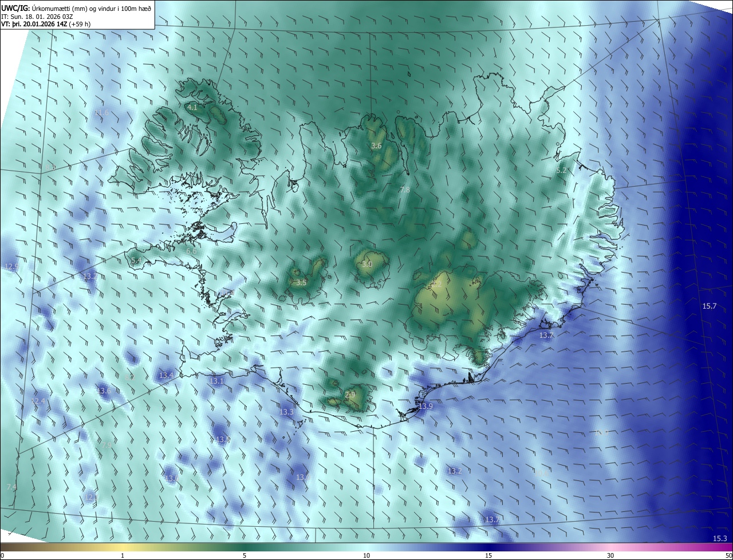Click the 13.4 value label offshore southwest

coord(166,375)
